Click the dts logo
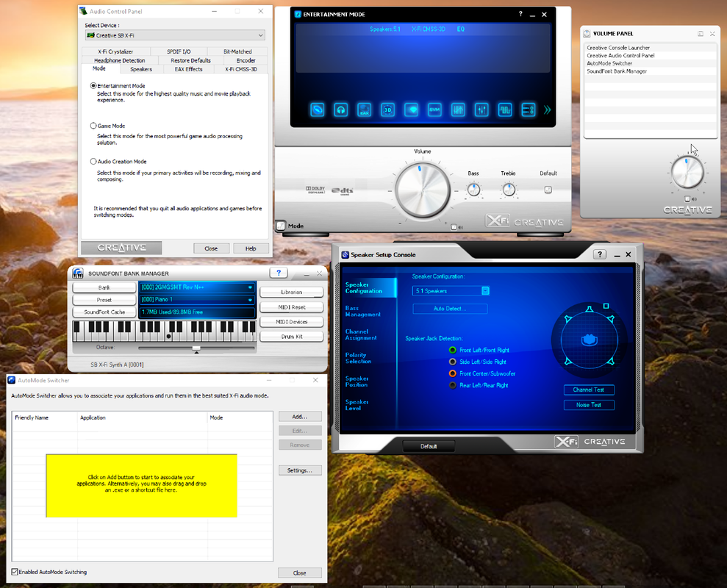This screenshot has height=588, width=727. 343,190
